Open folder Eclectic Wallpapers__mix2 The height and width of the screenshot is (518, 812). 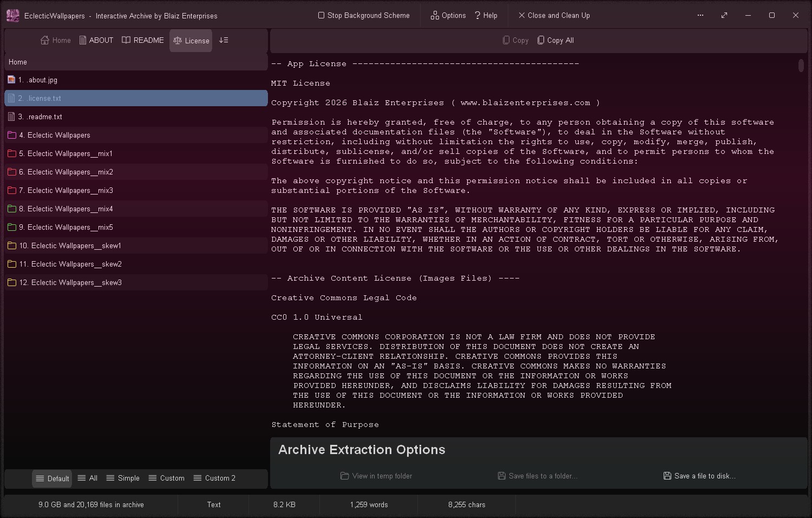point(136,172)
